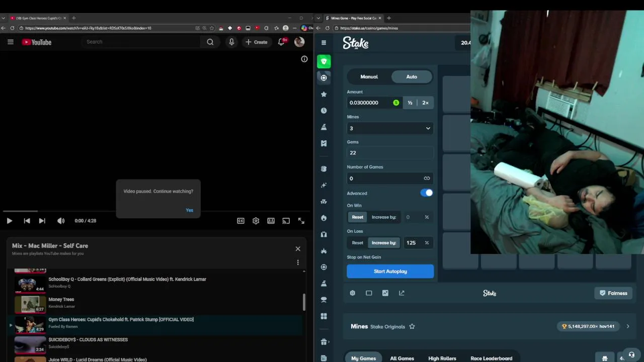Skip to the next video
The width and height of the screenshot is (644, 362).
pos(42,221)
